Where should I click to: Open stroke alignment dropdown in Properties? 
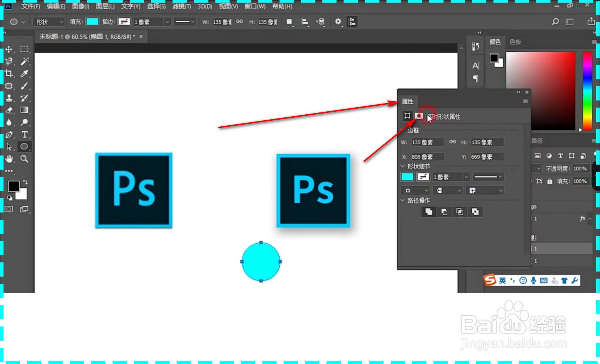click(415, 190)
